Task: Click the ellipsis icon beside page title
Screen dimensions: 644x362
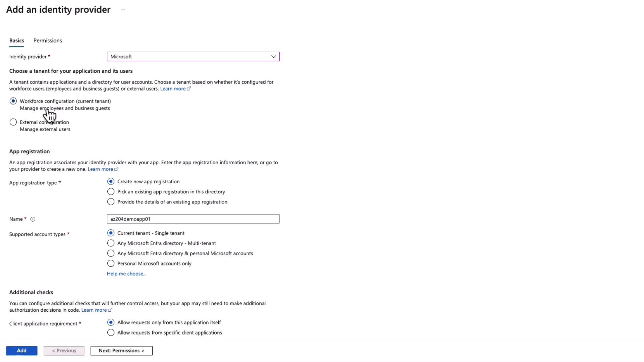Action: [123, 10]
